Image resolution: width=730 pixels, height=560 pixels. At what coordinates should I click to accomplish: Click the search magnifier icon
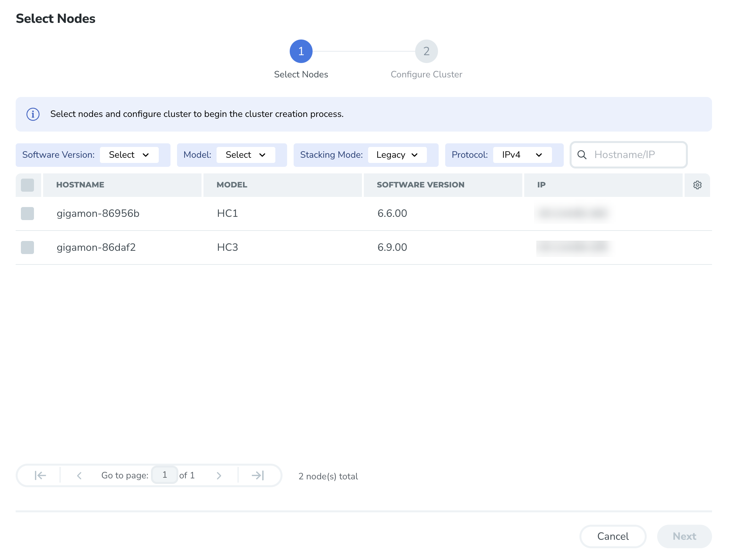point(582,155)
